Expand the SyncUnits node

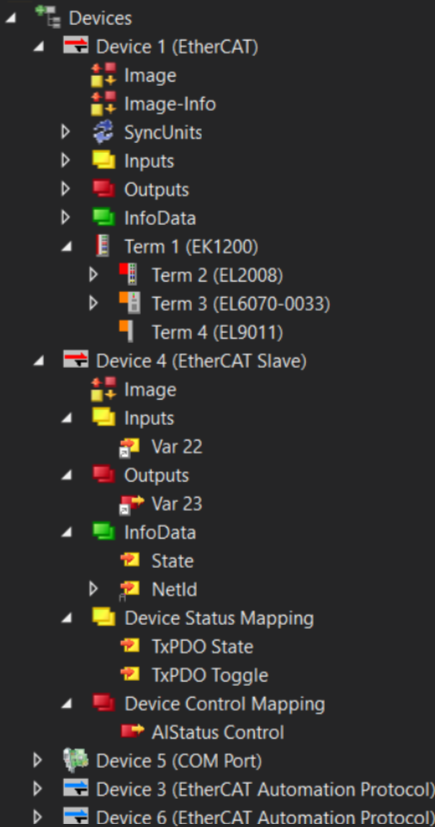point(65,132)
